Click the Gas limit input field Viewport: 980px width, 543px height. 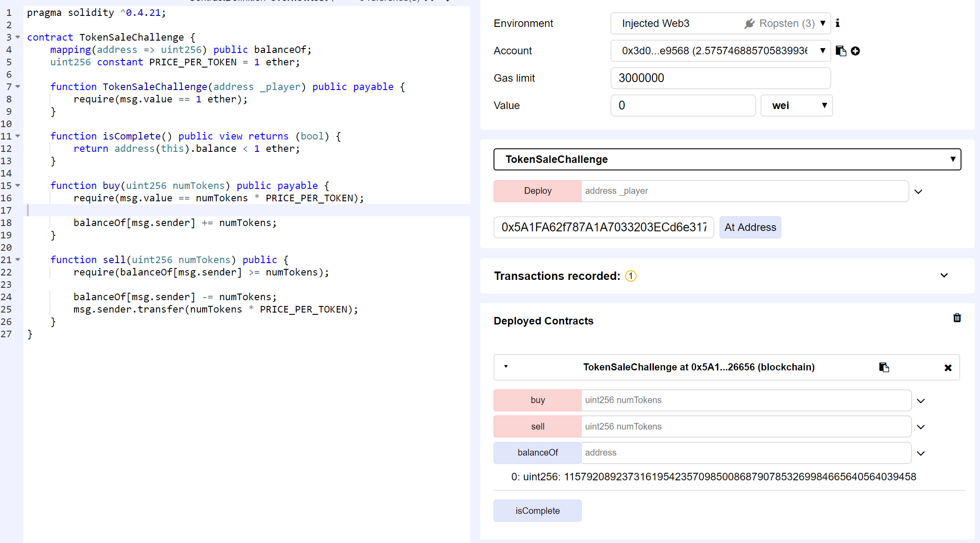720,78
